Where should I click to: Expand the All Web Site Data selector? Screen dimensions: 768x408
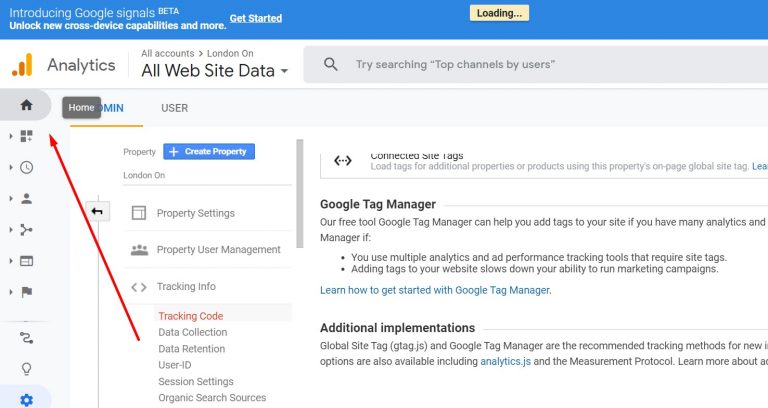pos(215,71)
